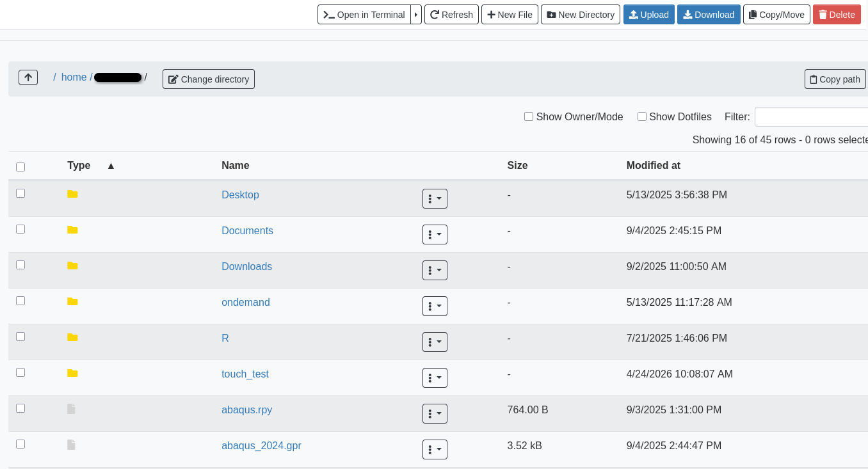
Task: Open the touch_test folder link
Action: click(245, 374)
